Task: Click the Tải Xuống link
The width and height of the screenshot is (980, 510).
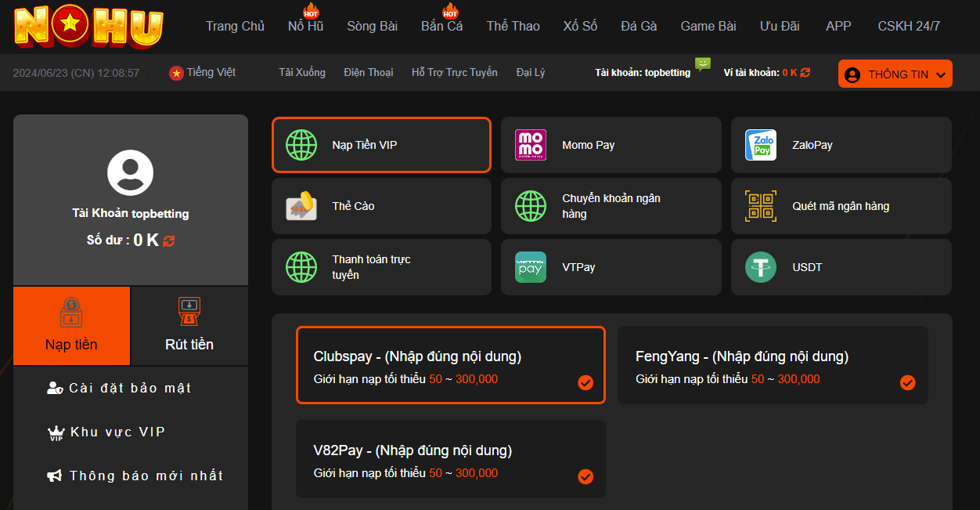Action: pyautogui.click(x=302, y=73)
